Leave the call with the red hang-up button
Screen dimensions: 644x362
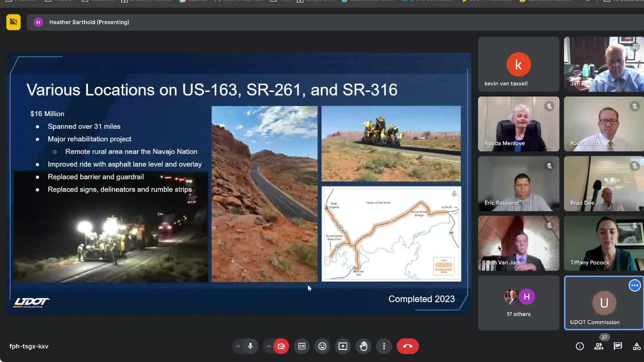[x=408, y=346]
